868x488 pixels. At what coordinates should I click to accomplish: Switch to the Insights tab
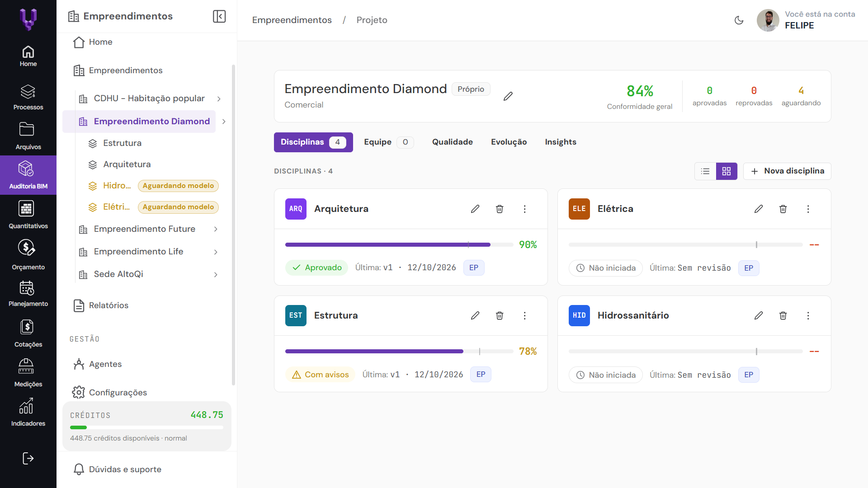click(561, 142)
